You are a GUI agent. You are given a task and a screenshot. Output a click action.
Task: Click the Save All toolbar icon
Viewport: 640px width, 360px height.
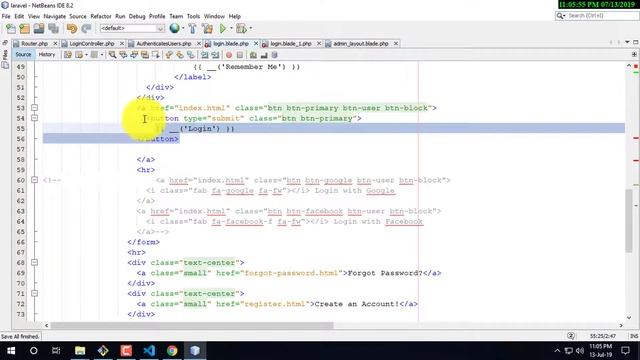(x=53, y=28)
